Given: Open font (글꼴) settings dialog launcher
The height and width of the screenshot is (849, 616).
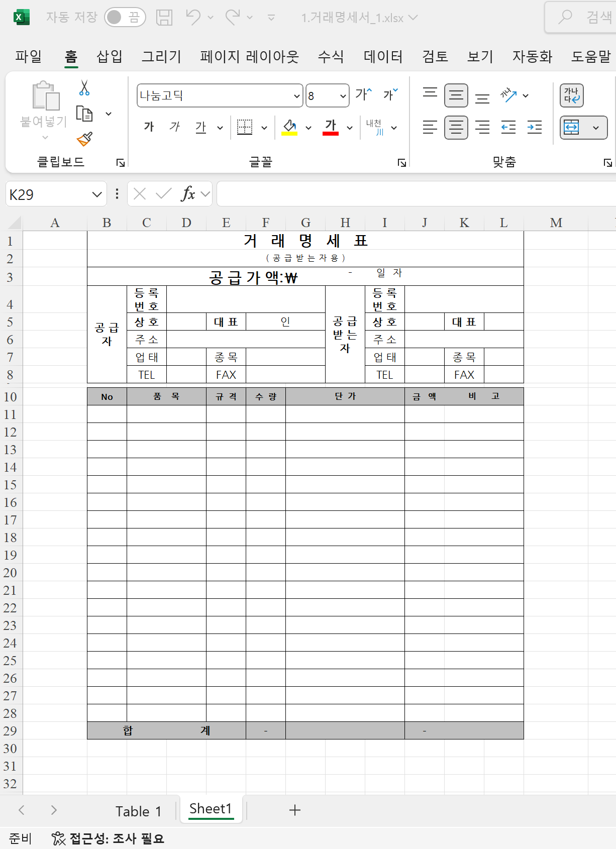Looking at the screenshot, I should tap(402, 162).
